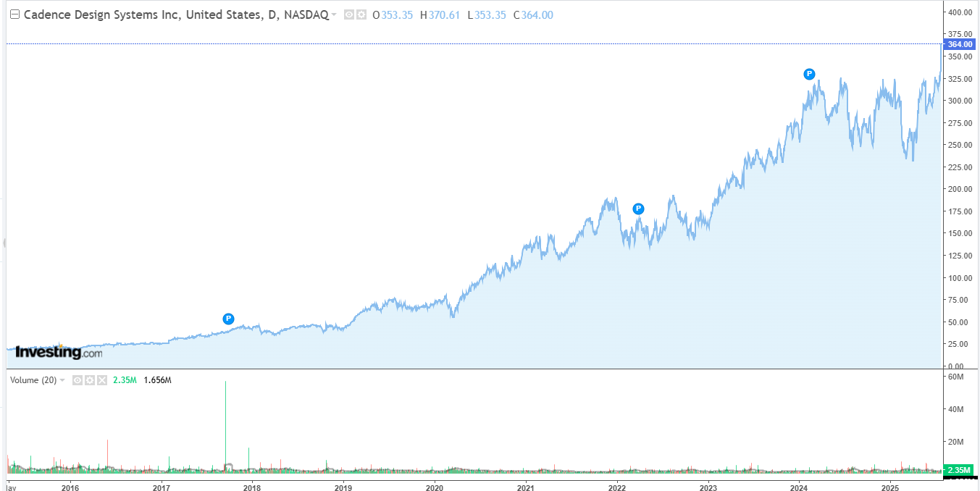Open the symbol dropdown arrow after NASDAQ
This screenshot has height=491, width=980.
click(334, 15)
